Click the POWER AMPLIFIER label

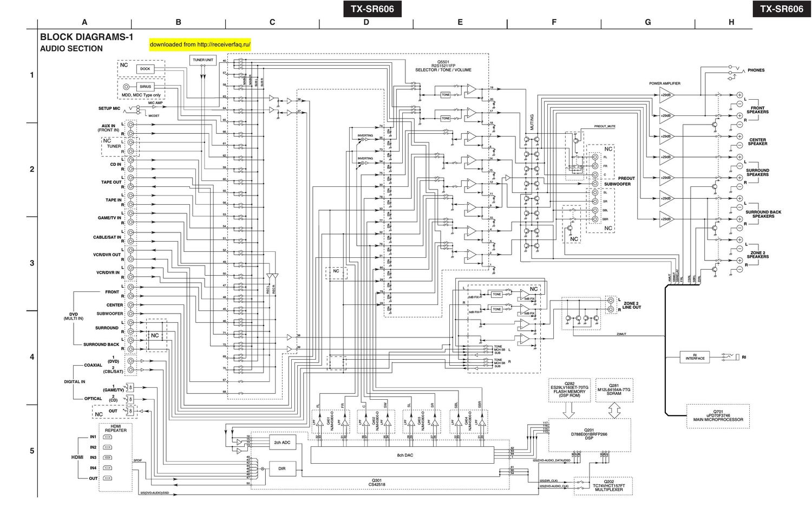click(x=665, y=83)
